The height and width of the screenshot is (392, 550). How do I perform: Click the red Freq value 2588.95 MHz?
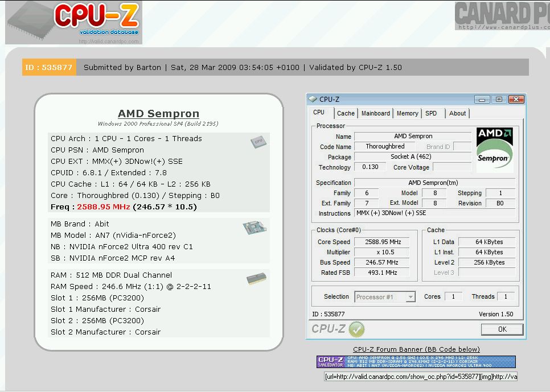(104, 207)
